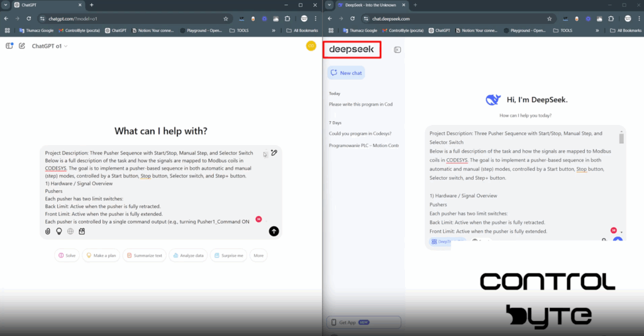
Task: Open 'Could you program in Codesys?' chat
Action: click(360, 133)
